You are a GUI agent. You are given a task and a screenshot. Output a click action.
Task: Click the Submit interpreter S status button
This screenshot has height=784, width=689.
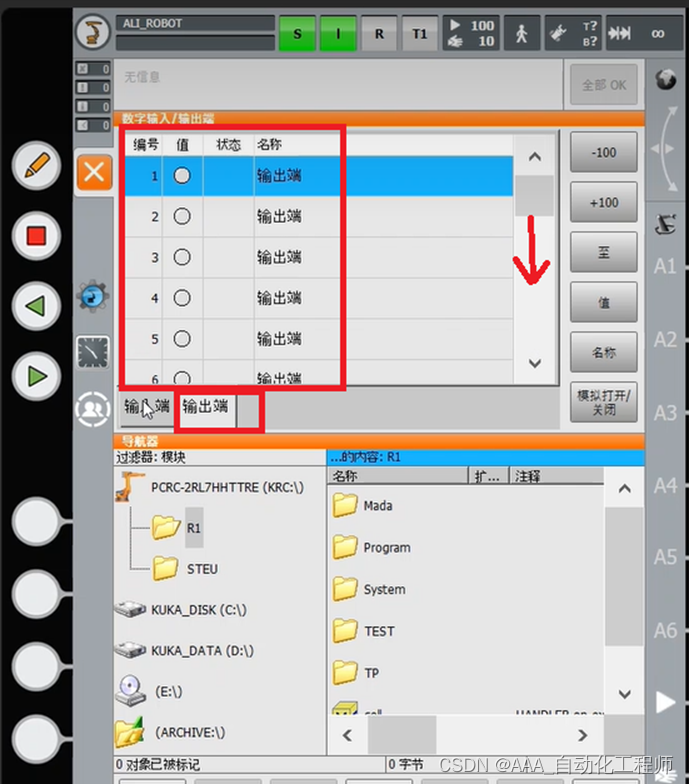[297, 34]
